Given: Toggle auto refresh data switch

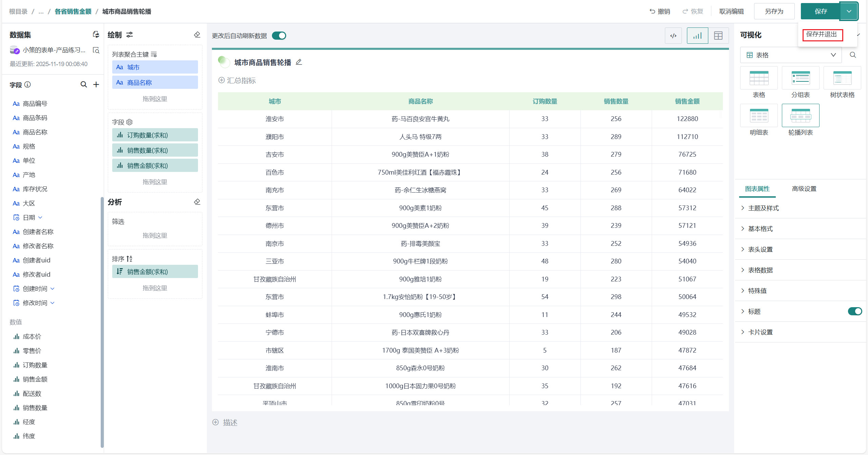Looking at the screenshot, I should [x=279, y=36].
